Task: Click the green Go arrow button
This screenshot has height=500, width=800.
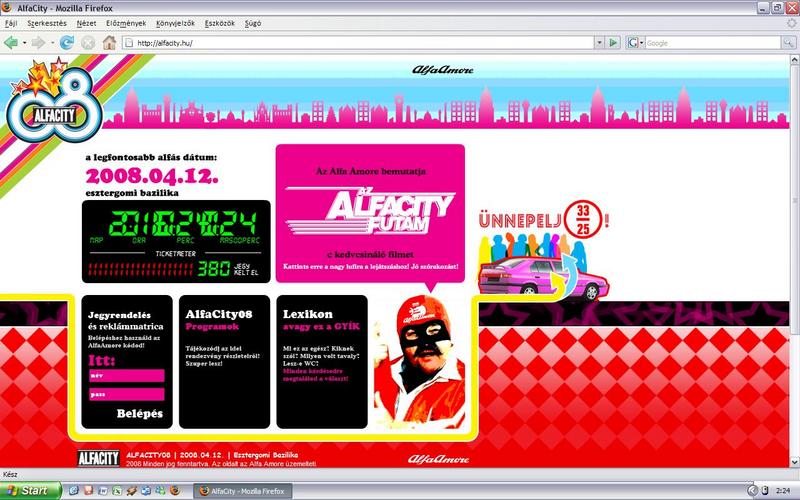Action: pos(613,43)
